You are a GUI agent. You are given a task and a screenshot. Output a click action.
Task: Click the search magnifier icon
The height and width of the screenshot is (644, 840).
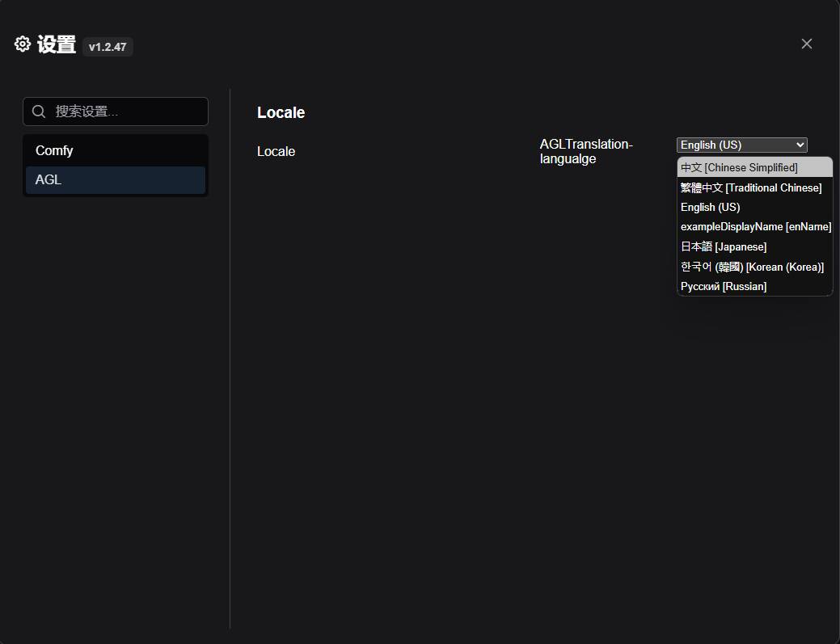[x=39, y=112]
